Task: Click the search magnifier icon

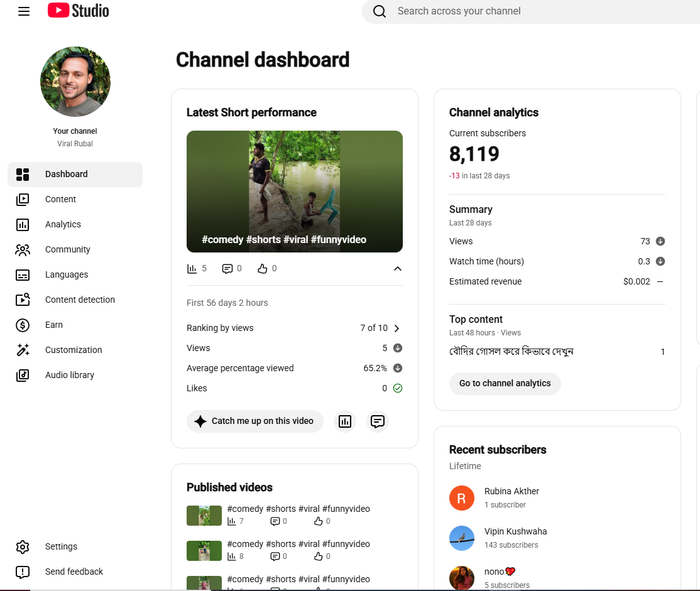Action: click(380, 11)
